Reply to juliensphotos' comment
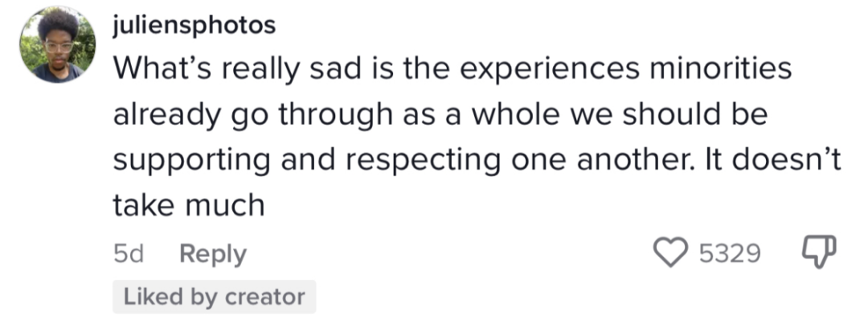 tap(213, 254)
